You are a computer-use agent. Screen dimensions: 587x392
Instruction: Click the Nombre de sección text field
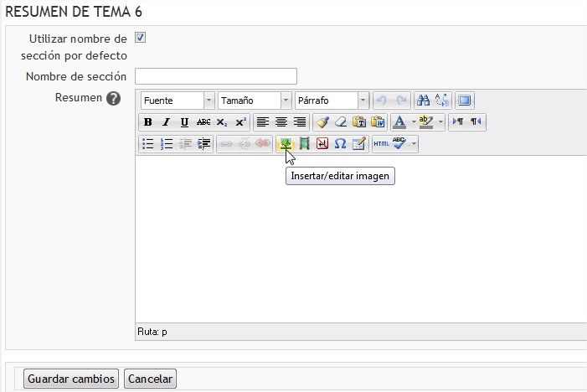pos(216,76)
